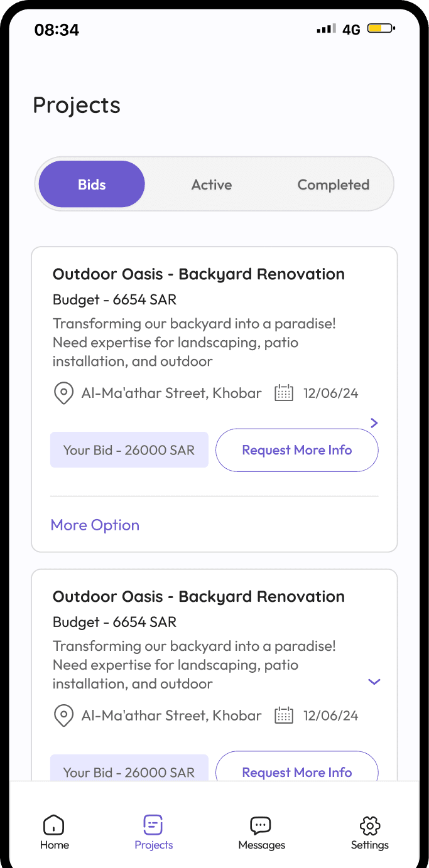This screenshot has width=429, height=868.
Task: Open the Settings gear icon
Action: (370, 825)
